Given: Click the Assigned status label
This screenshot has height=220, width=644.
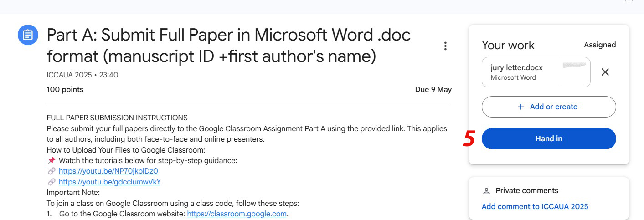Looking at the screenshot, I should (x=600, y=45).
